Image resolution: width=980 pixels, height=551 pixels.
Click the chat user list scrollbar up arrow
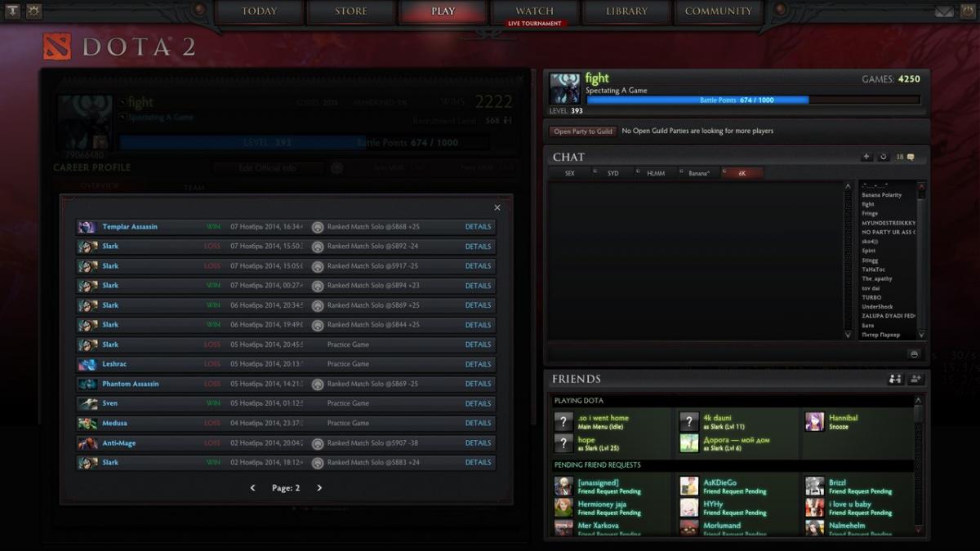921,186
